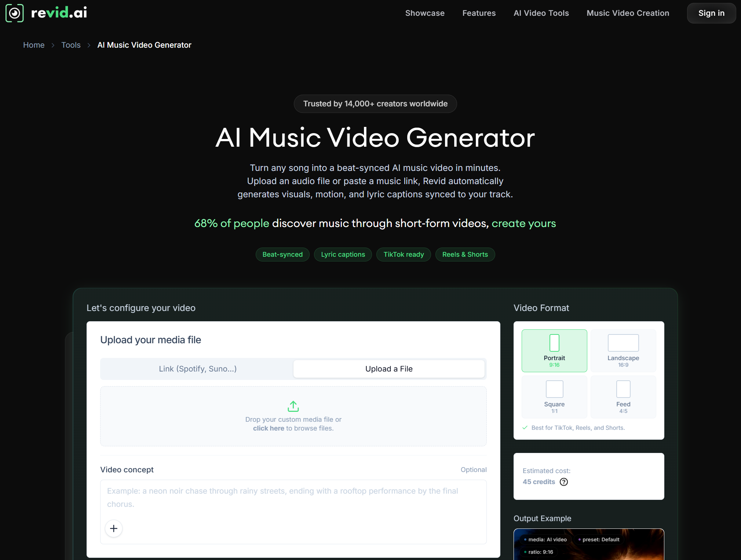741x560 pixels.
Task: Switch to the Upload a File tab
Action: click(389, 369)
